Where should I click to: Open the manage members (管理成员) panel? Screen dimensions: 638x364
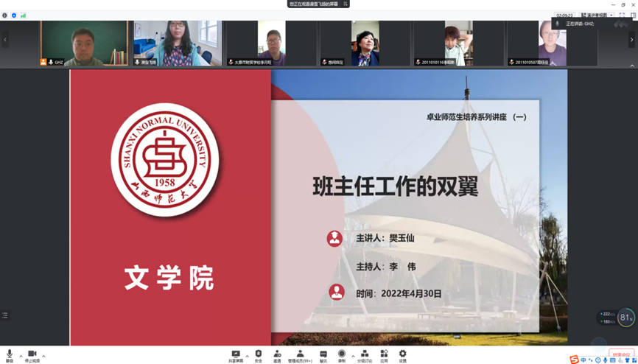(300, 354)
